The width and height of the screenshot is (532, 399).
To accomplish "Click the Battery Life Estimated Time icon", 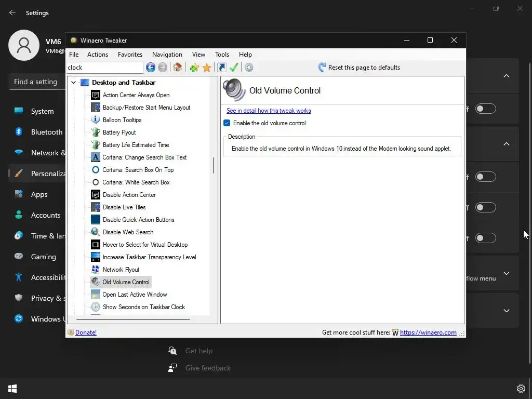I will [96, 145].
